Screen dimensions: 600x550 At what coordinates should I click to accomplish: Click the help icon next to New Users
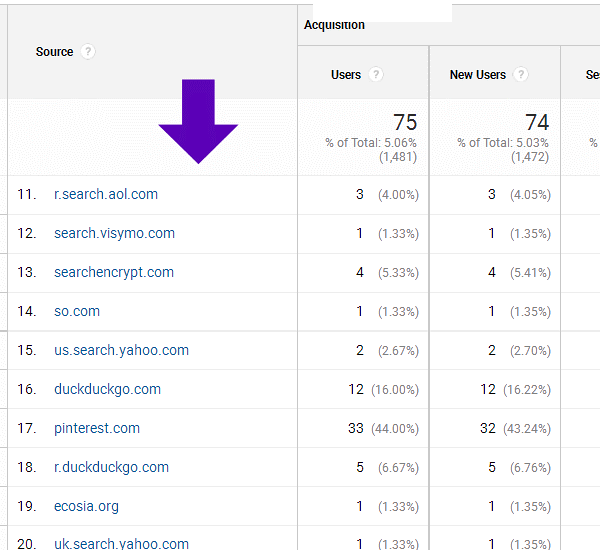pos(521,75)
